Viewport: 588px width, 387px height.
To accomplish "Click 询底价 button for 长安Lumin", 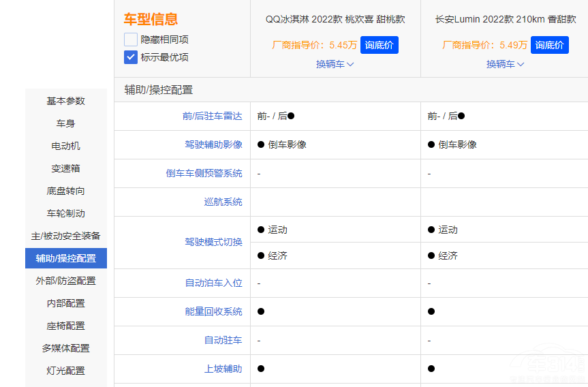I will [x=549, y=45].
